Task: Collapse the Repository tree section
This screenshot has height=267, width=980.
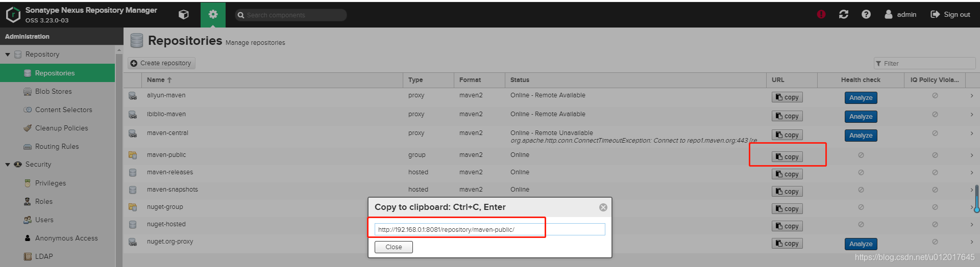Action: (x=8, y=55)
